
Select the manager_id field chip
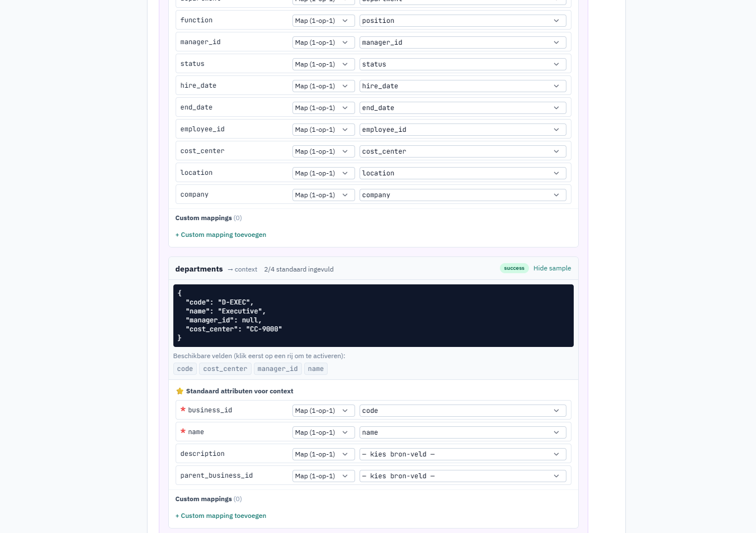(277, 369)
